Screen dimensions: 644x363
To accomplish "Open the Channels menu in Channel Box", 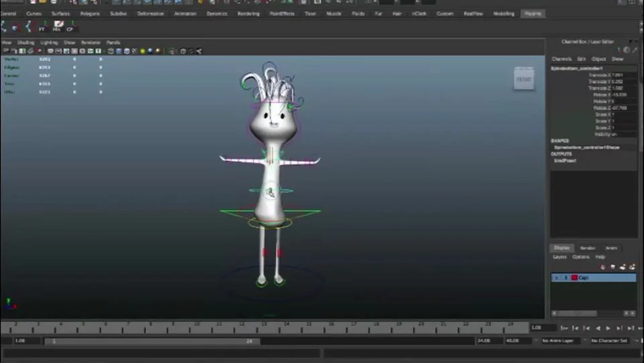I will [x=561, y=59].
